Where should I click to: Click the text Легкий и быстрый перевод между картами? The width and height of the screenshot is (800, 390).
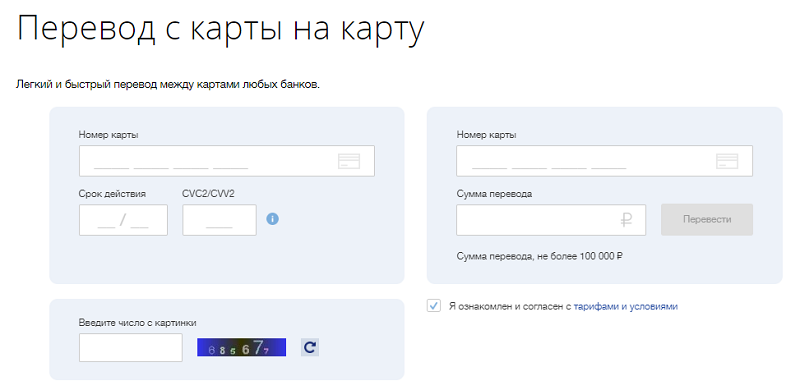click(168, 84)
